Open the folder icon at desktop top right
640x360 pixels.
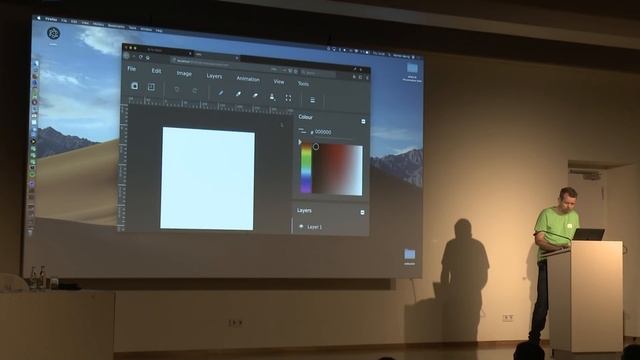[412, 69]
